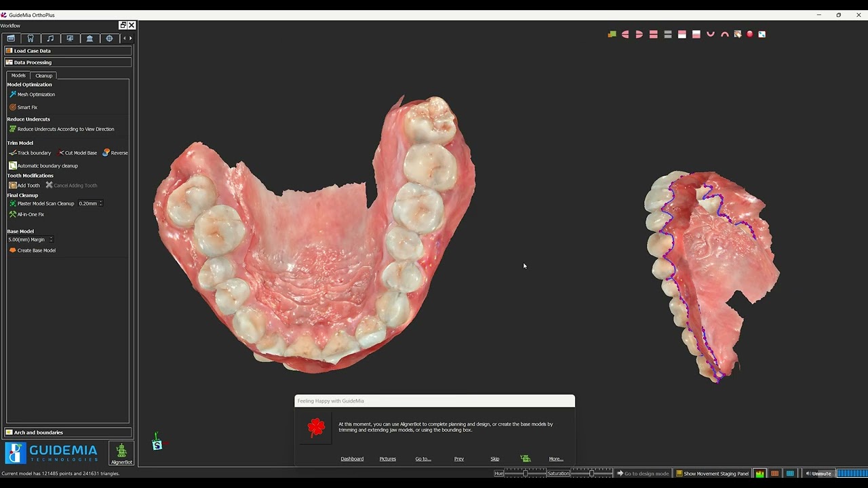Expand the Arch and boundaries section
This screenshot has width=868, height=488.
[67, 432]
